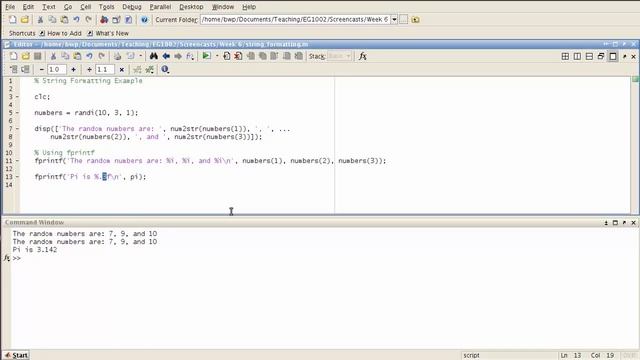Click fx icon beside Command Window prompt
Screen dimensions: 640x360
[x=7, y=258]
